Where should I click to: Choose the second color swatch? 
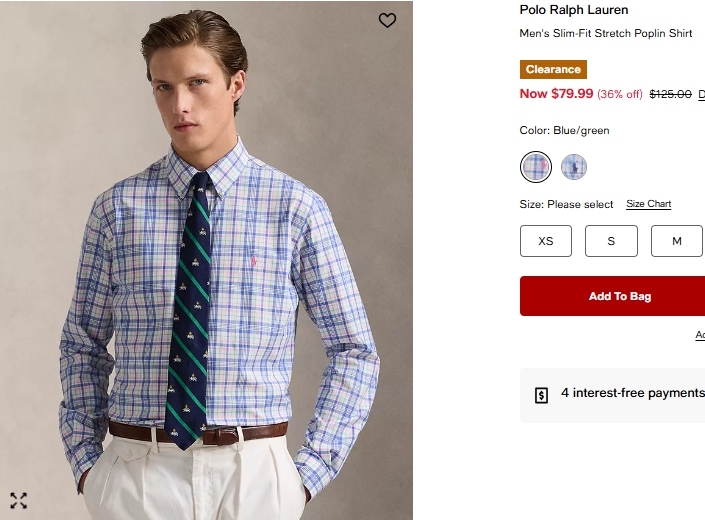coord(573,167)
